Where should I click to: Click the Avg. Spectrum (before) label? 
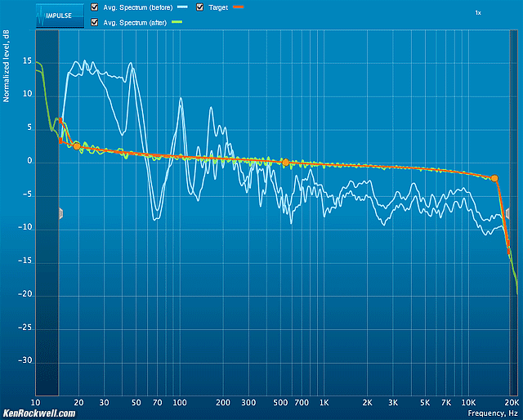[x=137, y=7]
